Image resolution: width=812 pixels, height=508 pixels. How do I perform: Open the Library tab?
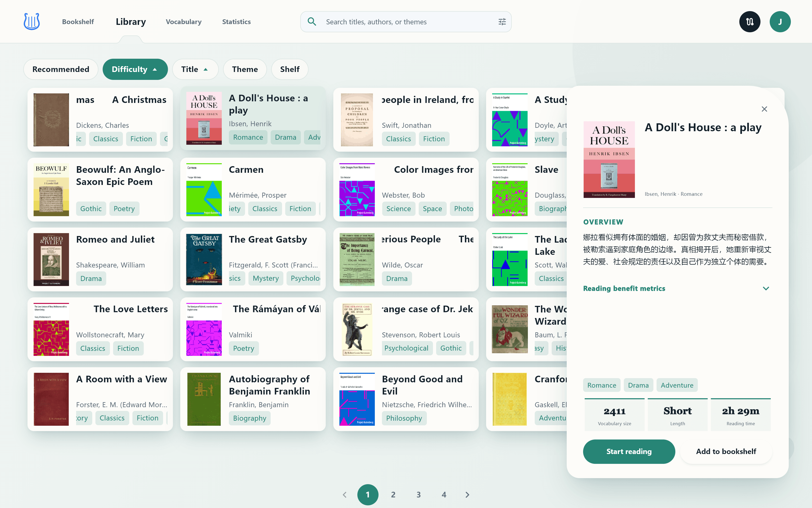pyautogui.click(x=131, y=22)
